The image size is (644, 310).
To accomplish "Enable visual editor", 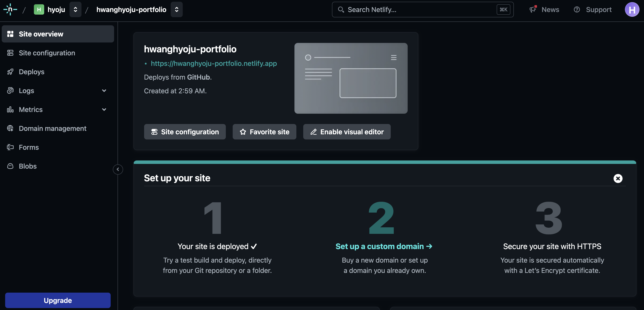I will click(x=347, y=132).
